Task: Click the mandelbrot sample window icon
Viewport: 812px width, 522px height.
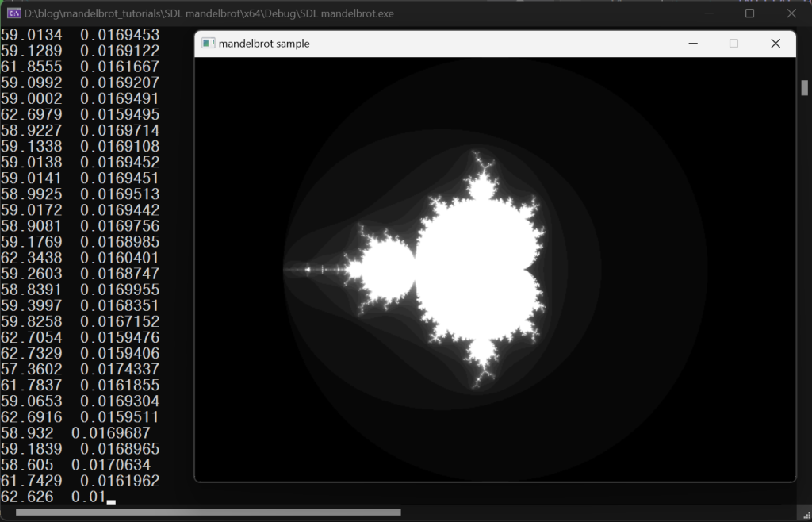Action: pyautogui.click(x=209, y=44)
